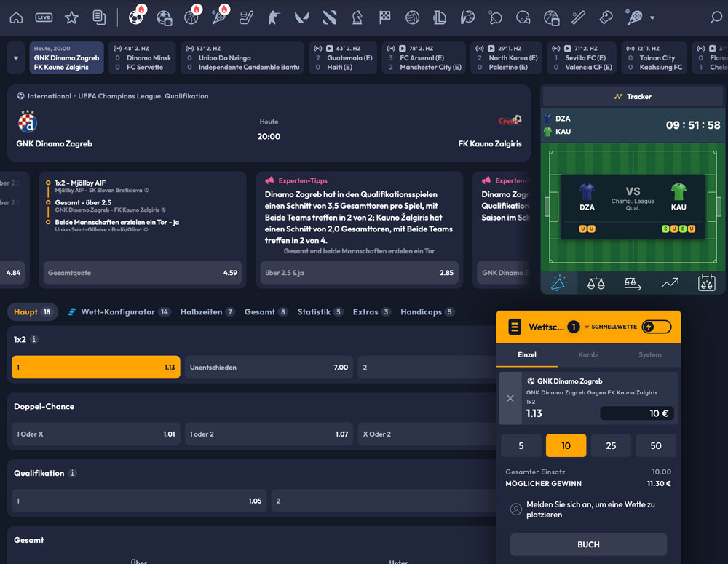
Task: Open the LIVE betting section
Action: [x=44, y=17]
